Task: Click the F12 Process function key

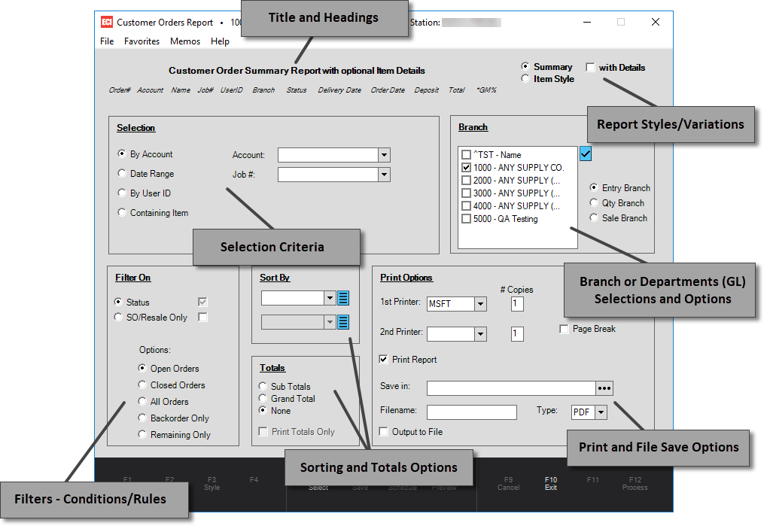Action: coord(635,483)
